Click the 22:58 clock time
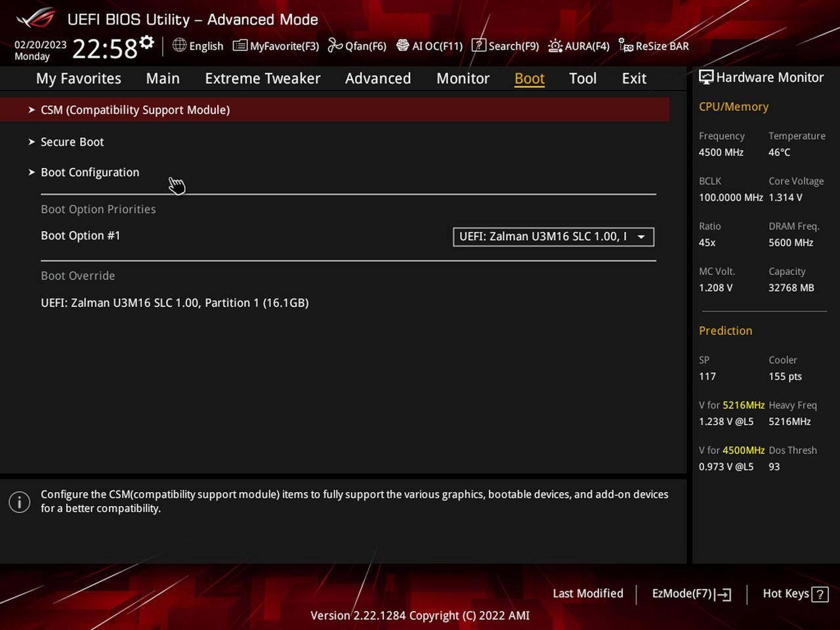840x630 pixels. coord(104,49)
